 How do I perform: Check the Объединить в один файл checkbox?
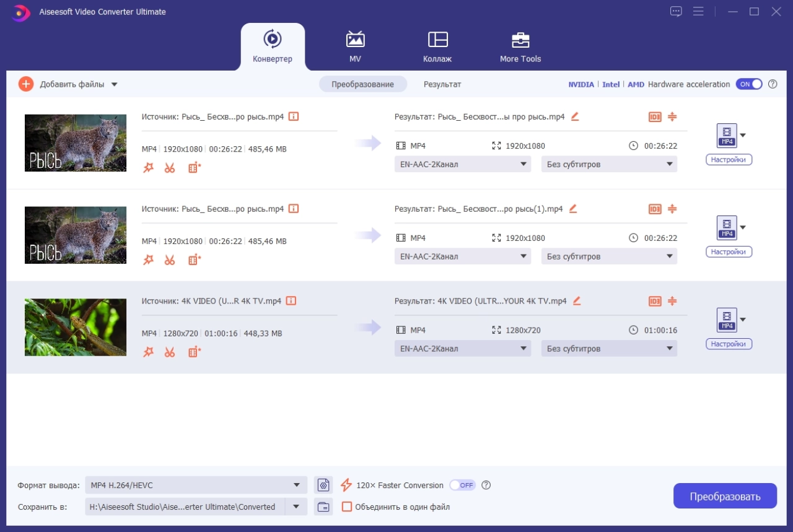347,507
